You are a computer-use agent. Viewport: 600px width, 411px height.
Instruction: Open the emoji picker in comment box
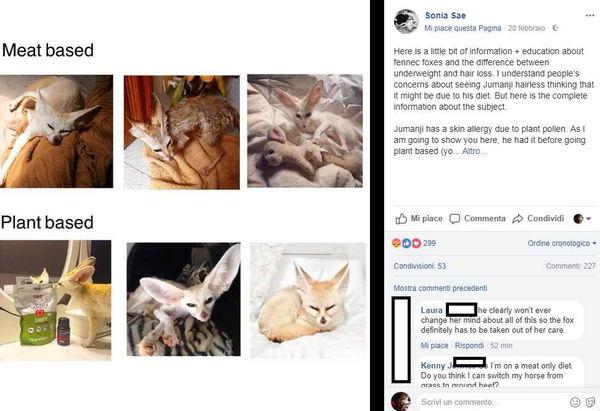coord(575,401)
